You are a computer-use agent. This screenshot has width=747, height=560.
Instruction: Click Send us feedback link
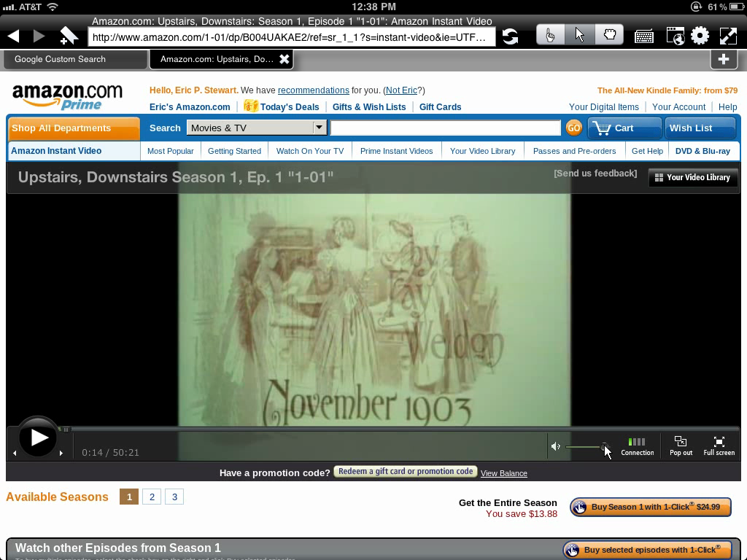(x=595, y=174)
